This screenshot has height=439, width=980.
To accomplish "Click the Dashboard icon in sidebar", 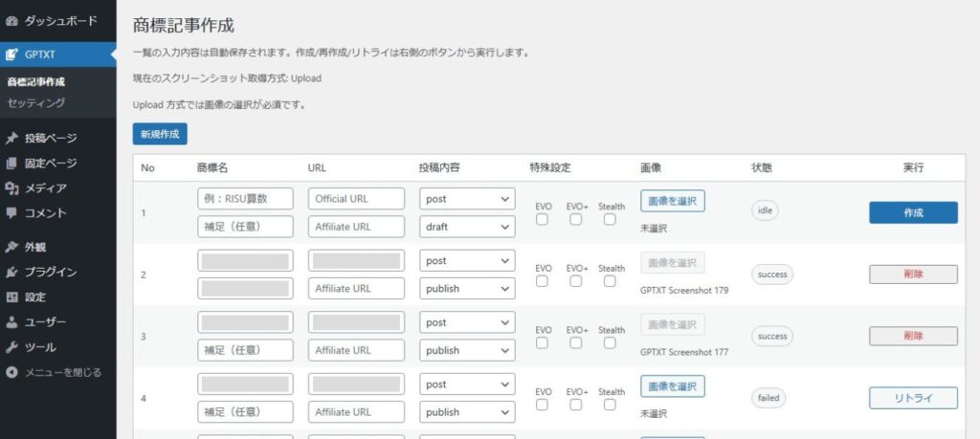I will 11,20.
